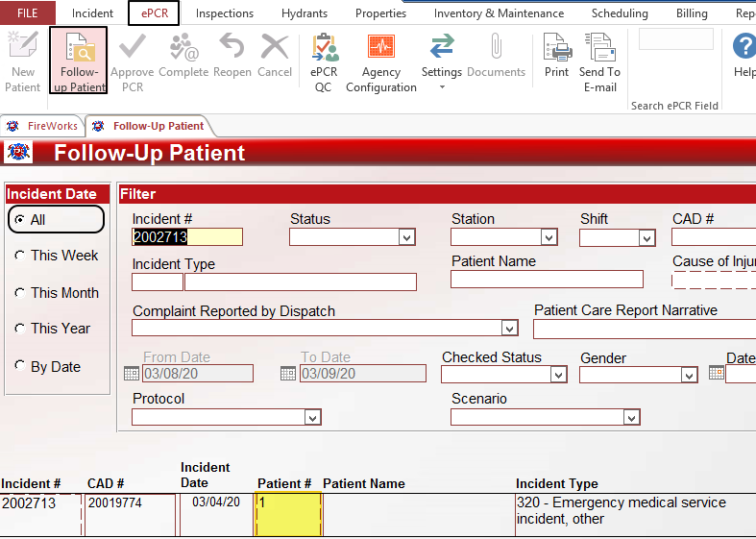Click the To Date calendar icon

[288, 374]
